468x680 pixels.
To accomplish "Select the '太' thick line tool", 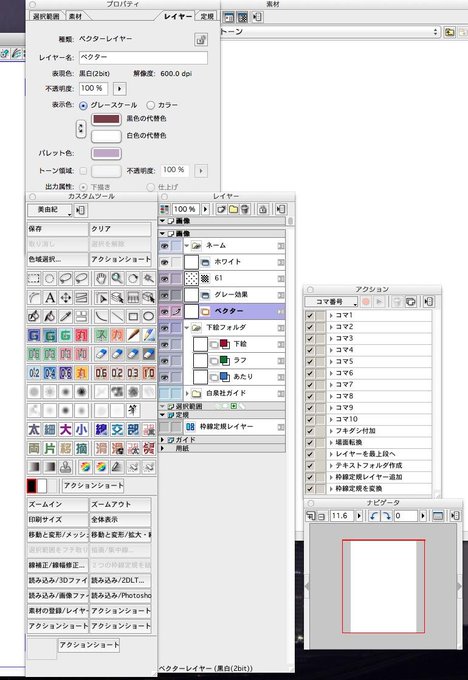I will tap(34, 429).
